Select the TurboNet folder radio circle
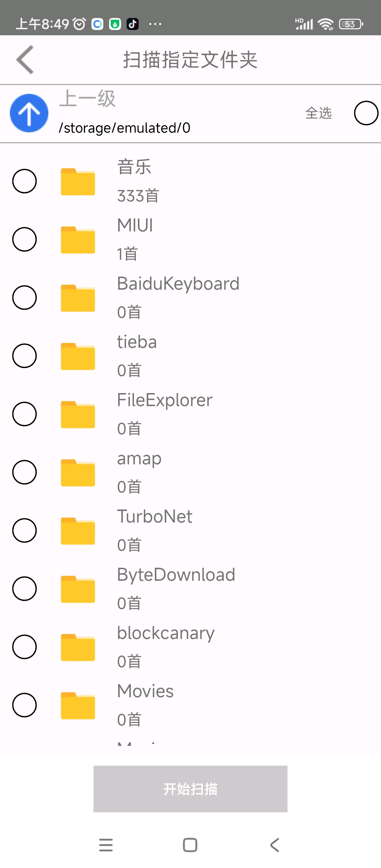 click(x=24, y=530)
